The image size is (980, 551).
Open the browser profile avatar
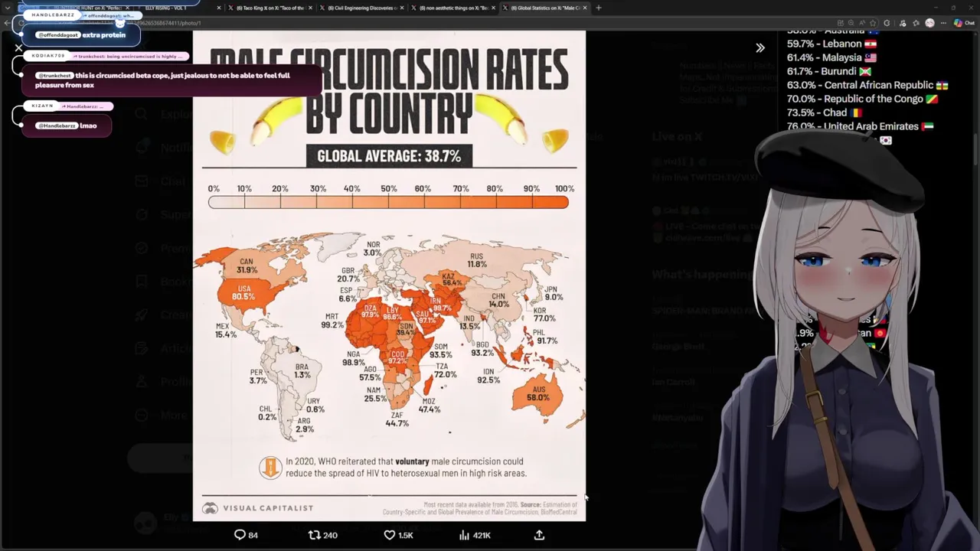(929, 23)
